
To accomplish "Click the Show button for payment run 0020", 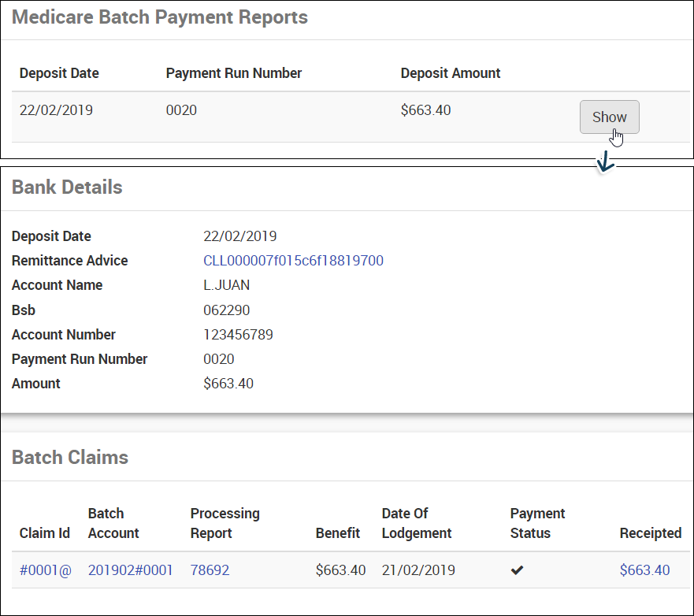I will click(609, 117).
